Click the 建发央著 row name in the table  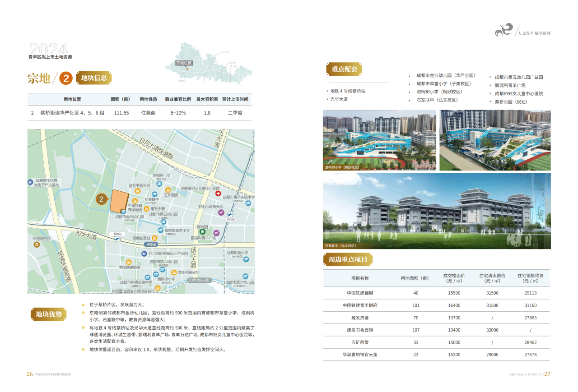360,318
